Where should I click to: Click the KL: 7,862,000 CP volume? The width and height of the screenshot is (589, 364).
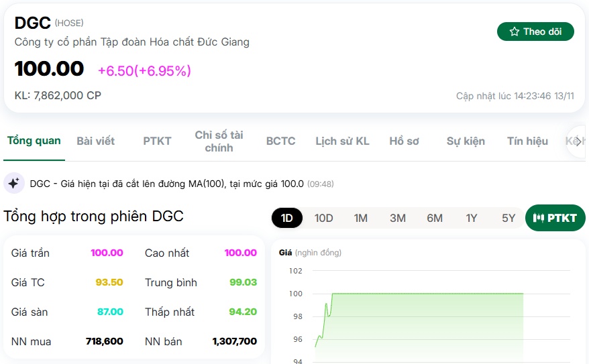pos(58,95)
